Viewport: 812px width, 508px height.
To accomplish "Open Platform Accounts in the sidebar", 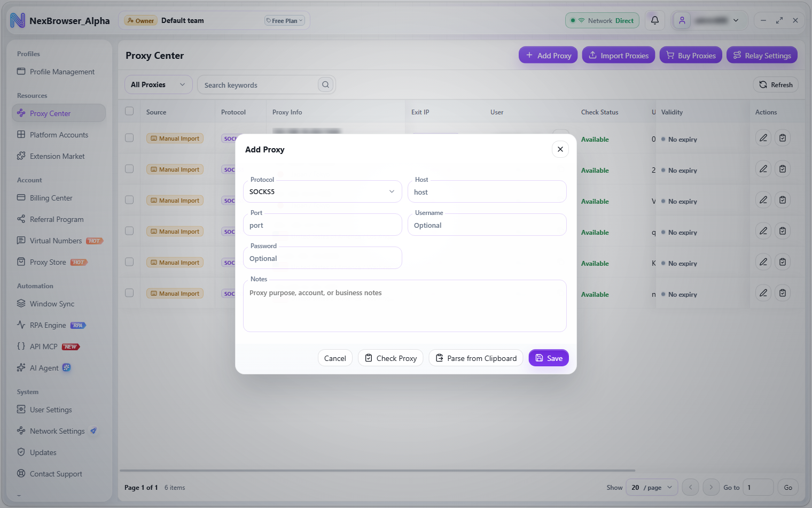I will point(59,135).
